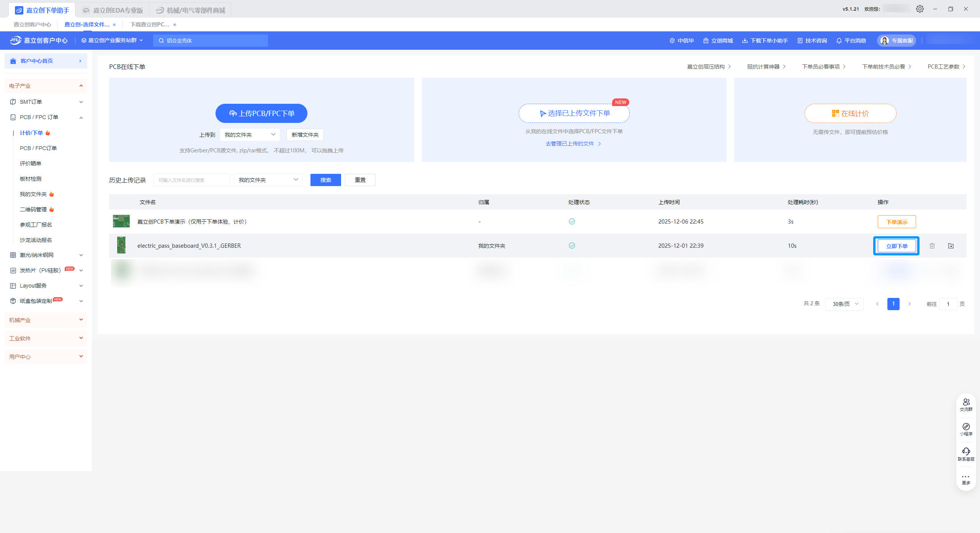Screen dimensions: 980x533
Task: Switch to the 嘉立创EDA专业版 tab
Action: 113,10
